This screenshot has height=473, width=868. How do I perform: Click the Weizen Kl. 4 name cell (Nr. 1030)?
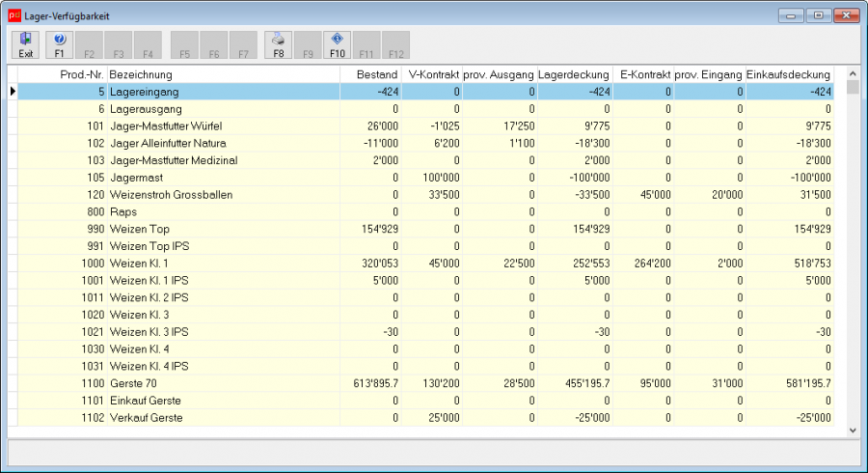[x=223, y=348]
